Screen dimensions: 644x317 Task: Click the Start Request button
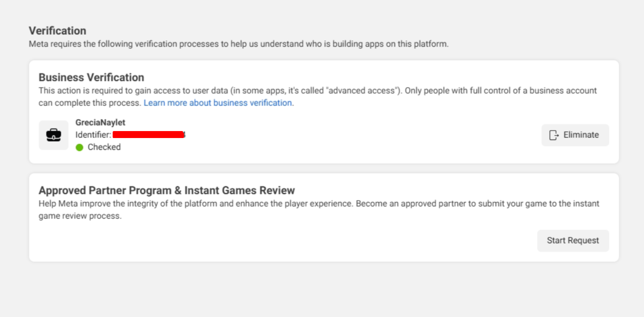(573, 241)
